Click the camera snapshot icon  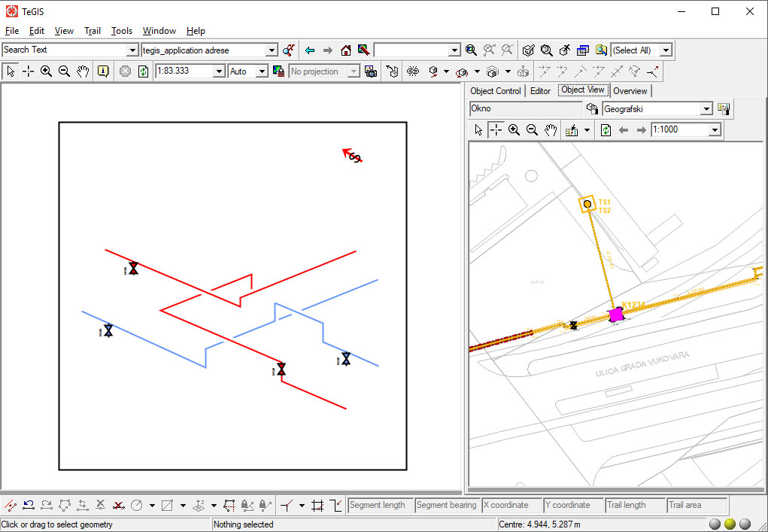point(370,71)
